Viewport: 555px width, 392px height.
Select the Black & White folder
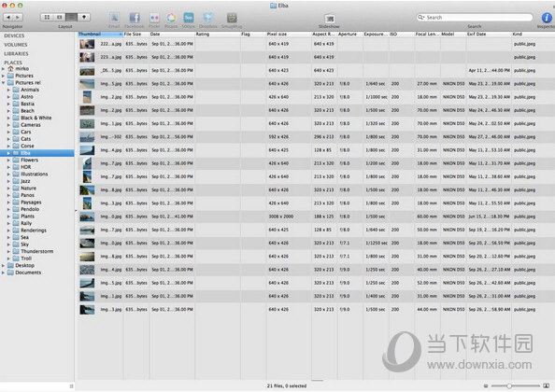click(36, 118)
